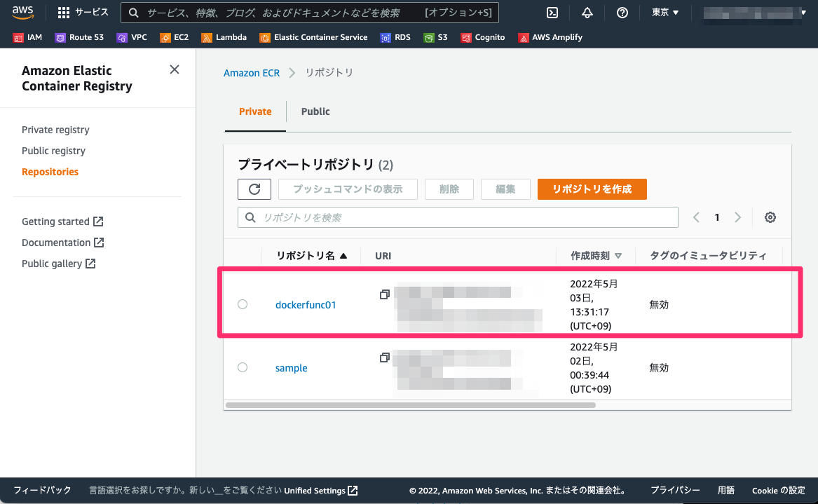818x504 pixels.
Task: Sort by リポジトリ名 column
Action: 311,256
